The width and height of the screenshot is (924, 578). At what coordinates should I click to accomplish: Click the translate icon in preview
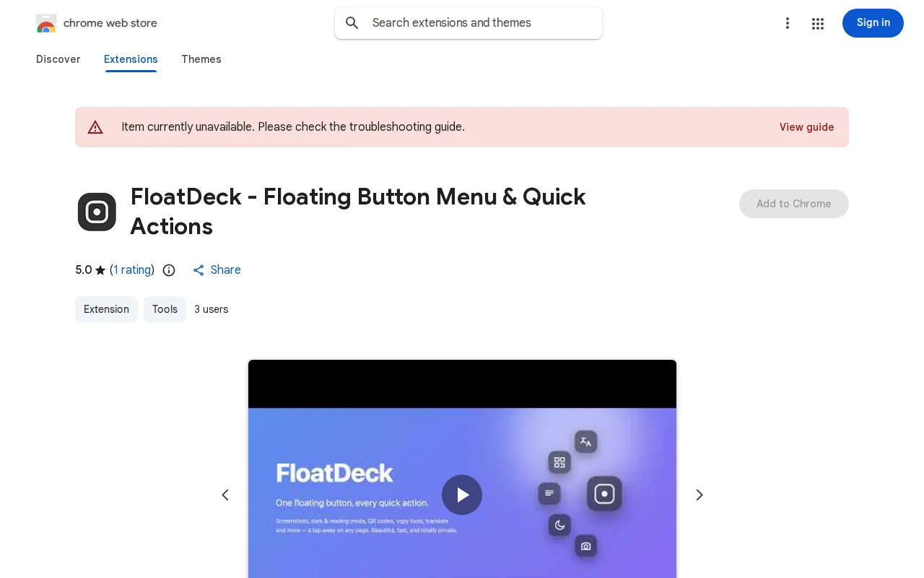click(585, 441)
